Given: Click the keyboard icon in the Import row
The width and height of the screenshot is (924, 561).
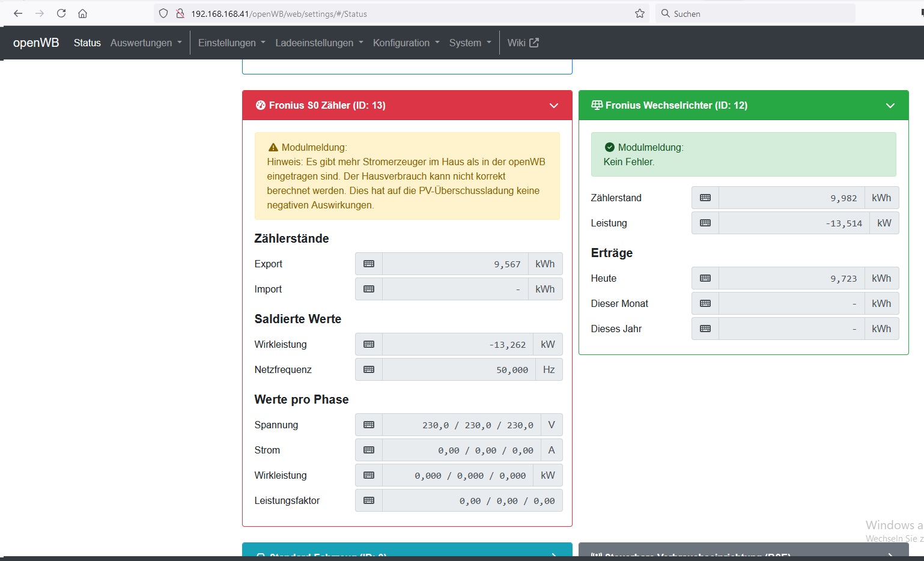Looking at the screenshot, I should pyautogui.click(x=369, y=289).
